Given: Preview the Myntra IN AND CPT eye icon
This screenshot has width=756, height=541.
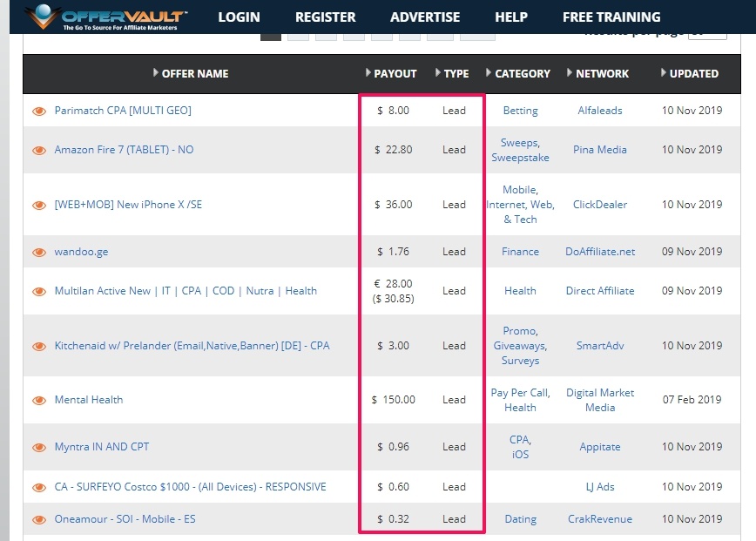Looking at the screenshot, I should (39, 448).
